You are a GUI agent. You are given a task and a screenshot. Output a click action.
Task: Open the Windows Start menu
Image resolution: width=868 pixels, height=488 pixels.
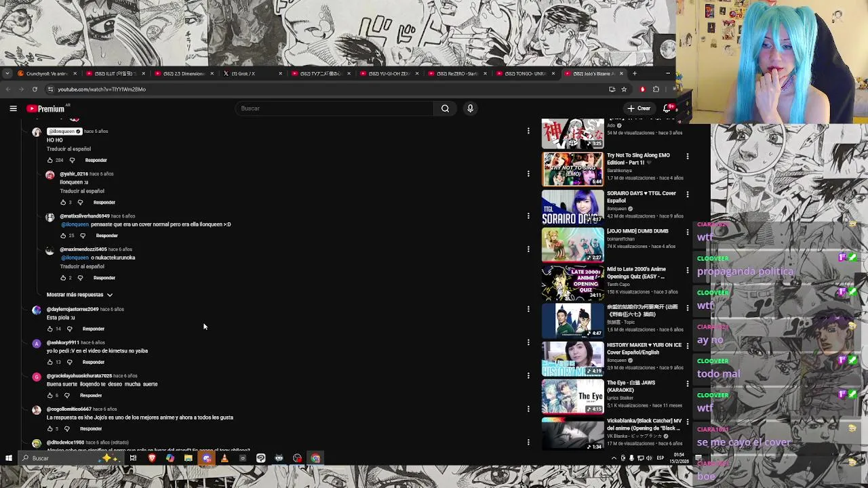click(x=8, y=458)
